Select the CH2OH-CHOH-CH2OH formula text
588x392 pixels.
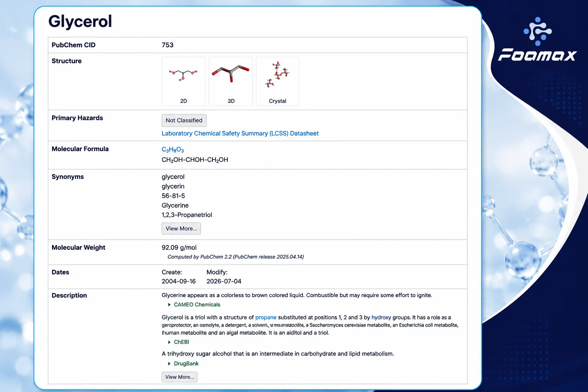click(x=195, y=160)
